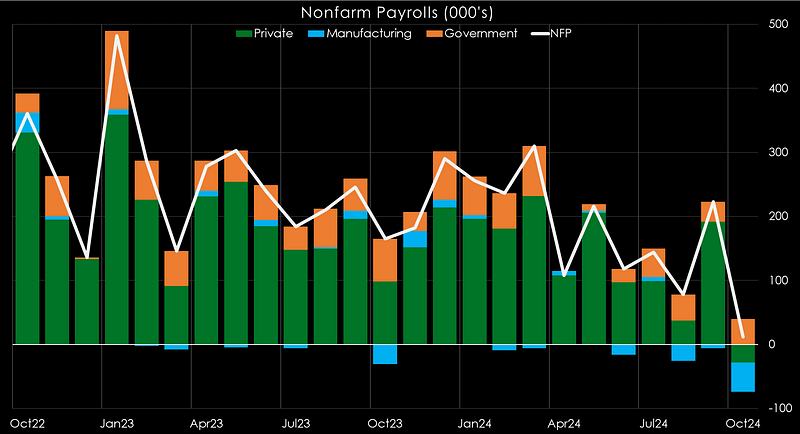Click the green Private bar at Jan23

point(117,230)
